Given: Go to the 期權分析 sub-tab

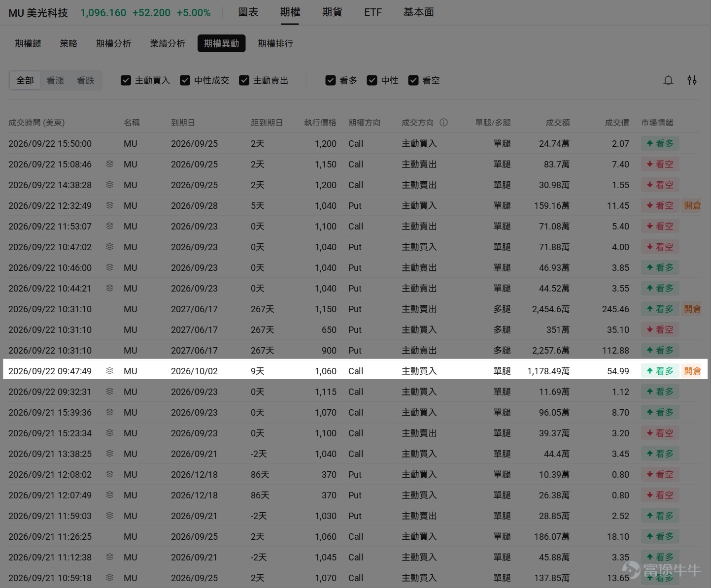Looking at the screenshot, I should [114, 43].
